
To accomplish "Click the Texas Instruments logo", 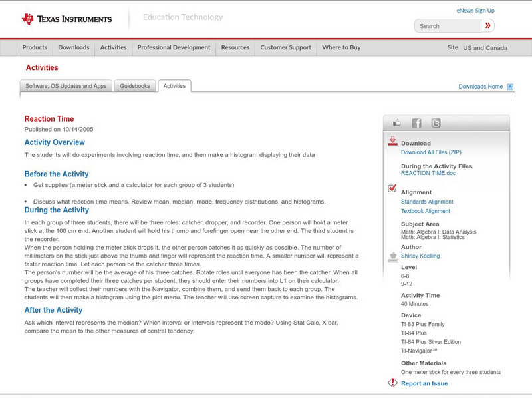I will click(x=66, y=19).
